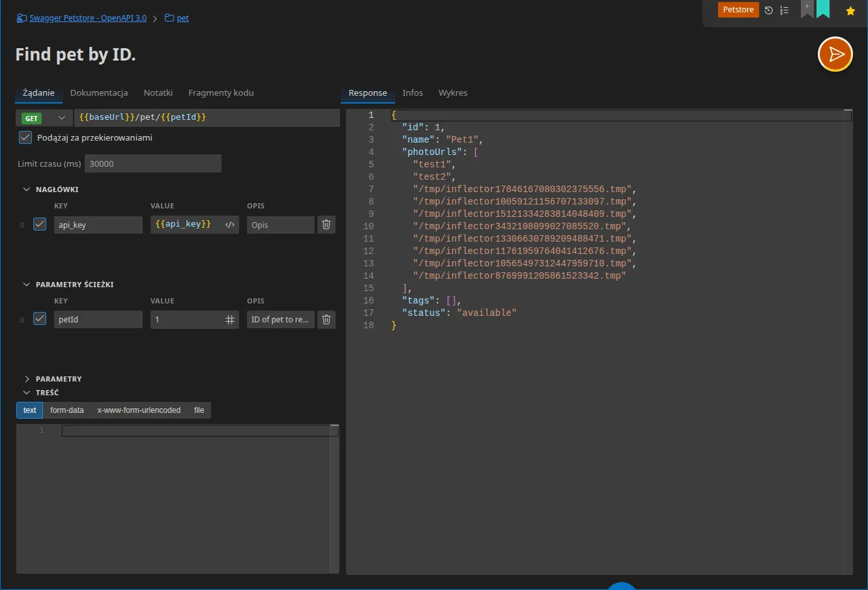Select the Response tab
This screenshot has height=590, width=868.
pyautogui.click(x=368, y=93)
